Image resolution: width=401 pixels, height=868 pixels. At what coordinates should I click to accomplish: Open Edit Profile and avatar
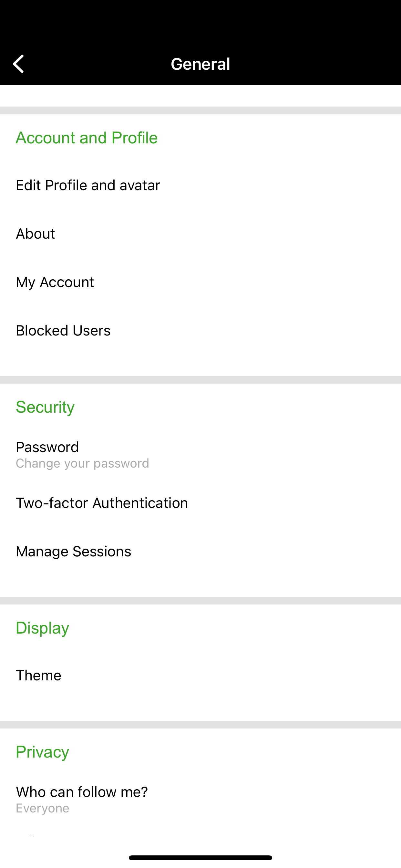pyautogui.click(x=200, y=185)
